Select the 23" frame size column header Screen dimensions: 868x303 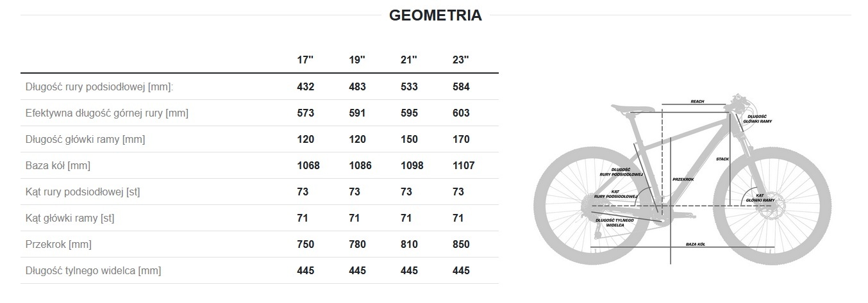460,60
